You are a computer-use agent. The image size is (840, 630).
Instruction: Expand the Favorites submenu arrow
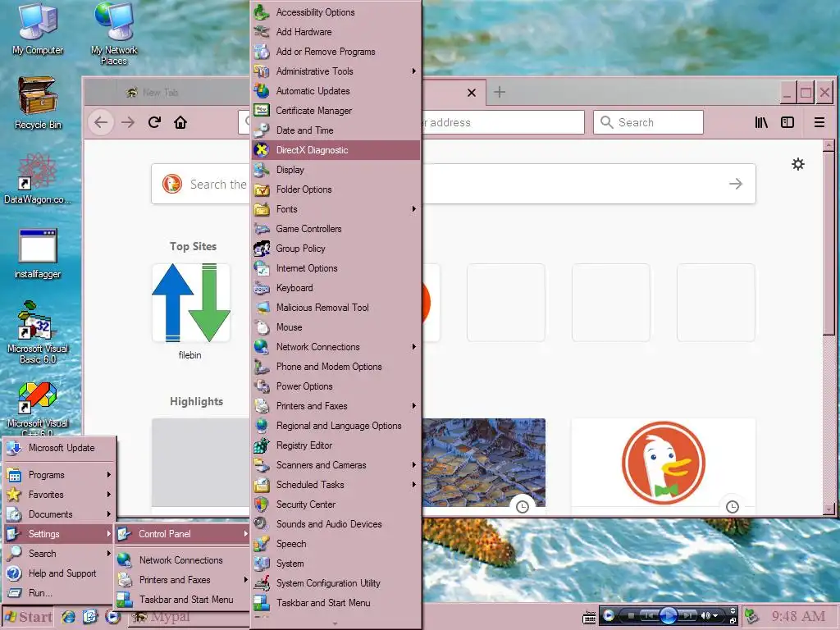coord(109,495)
